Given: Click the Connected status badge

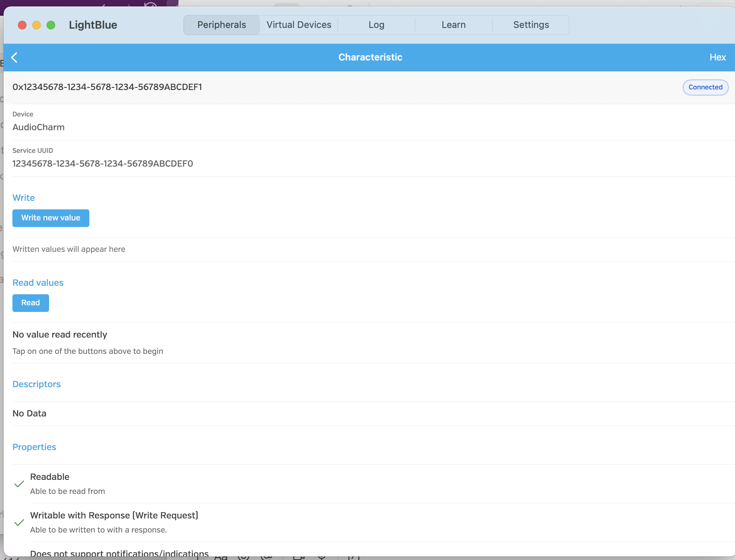Looking at the screenshot, I should tap(705, 87).
